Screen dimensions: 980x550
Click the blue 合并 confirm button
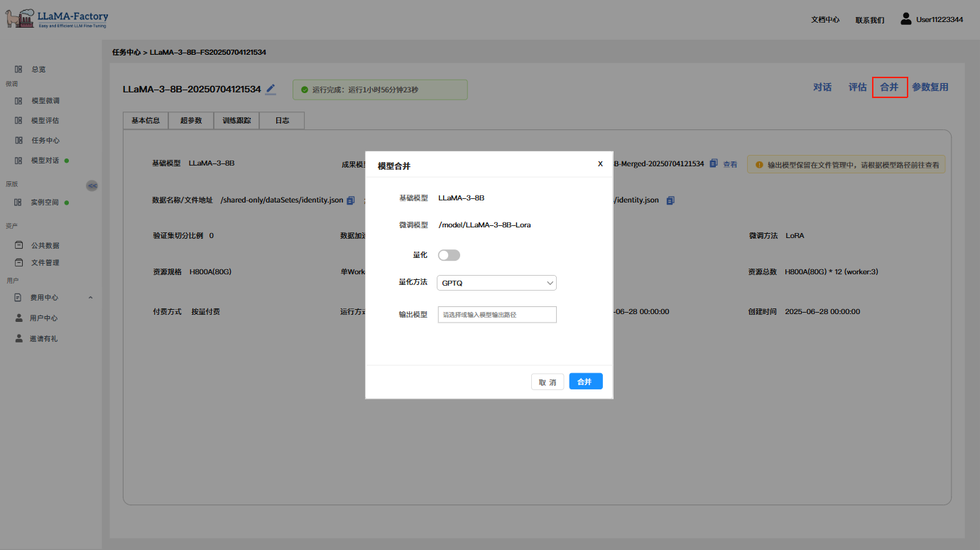click(x=585, y=382)
